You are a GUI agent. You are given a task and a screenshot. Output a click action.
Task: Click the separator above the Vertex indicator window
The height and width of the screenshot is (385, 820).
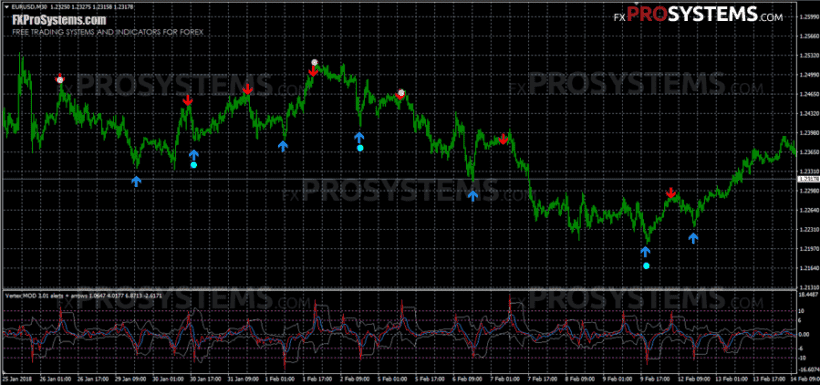[398, 289]
